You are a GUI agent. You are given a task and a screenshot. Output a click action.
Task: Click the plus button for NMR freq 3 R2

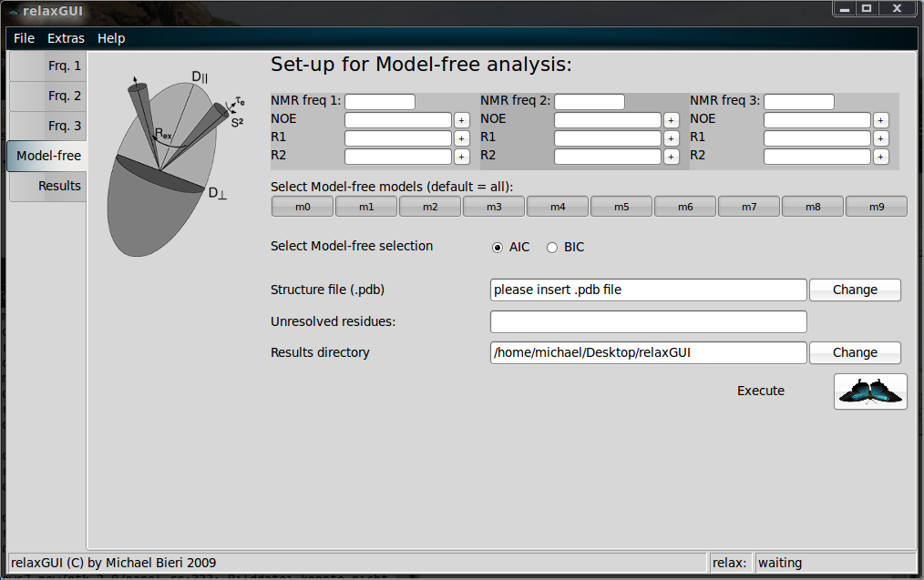pos(880,157)
